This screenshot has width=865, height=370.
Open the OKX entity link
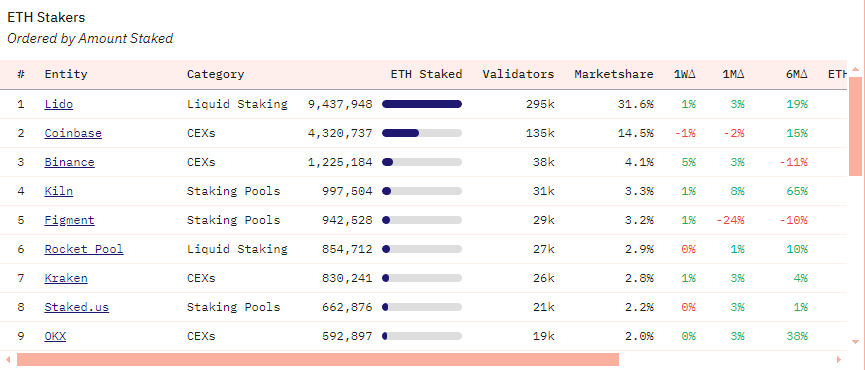(x=55, y=336)
